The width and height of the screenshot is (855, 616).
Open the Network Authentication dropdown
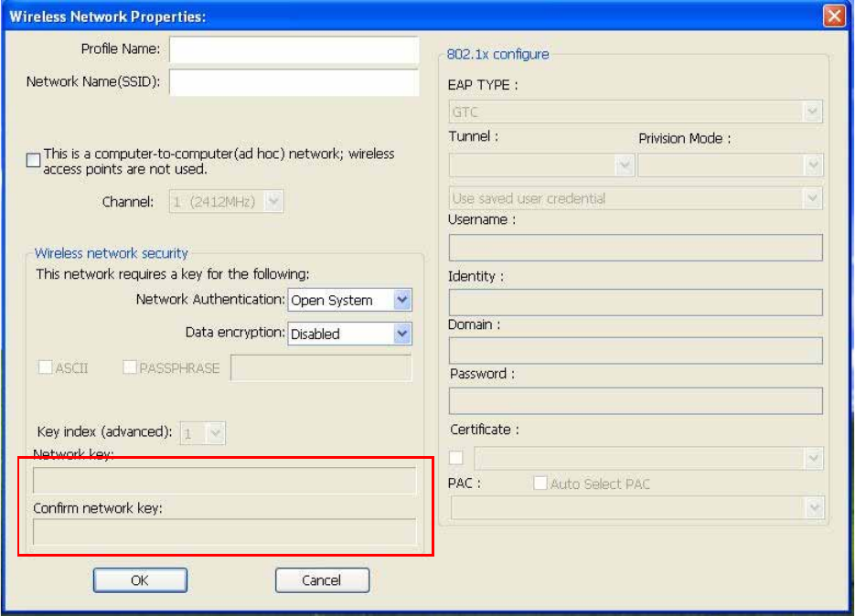(349, 300)
